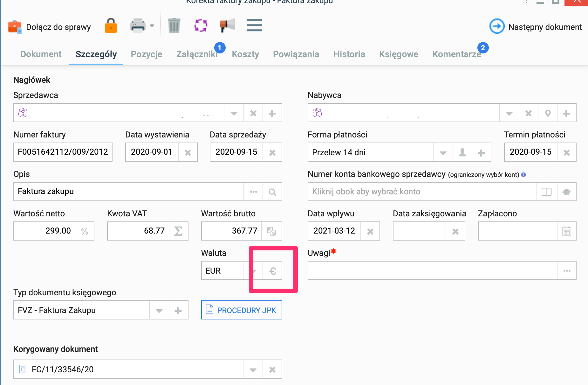Click the PROCEDURY JPK button
The width and height of the screenshot is (588, 385).
coord(242,310)
